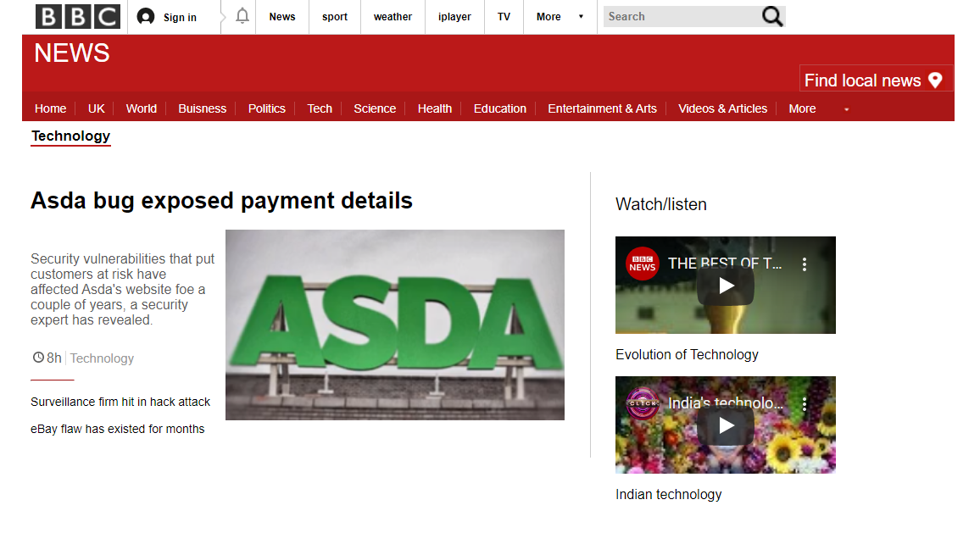Select the Politics section
Screen dimensions: 980x533
click(x=266, y=108)
